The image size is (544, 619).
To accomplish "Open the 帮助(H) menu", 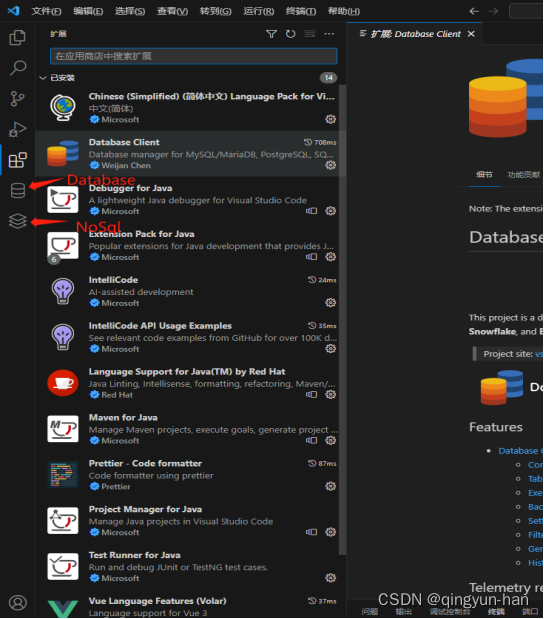I will pyautogui.click(x=344, y=11).
